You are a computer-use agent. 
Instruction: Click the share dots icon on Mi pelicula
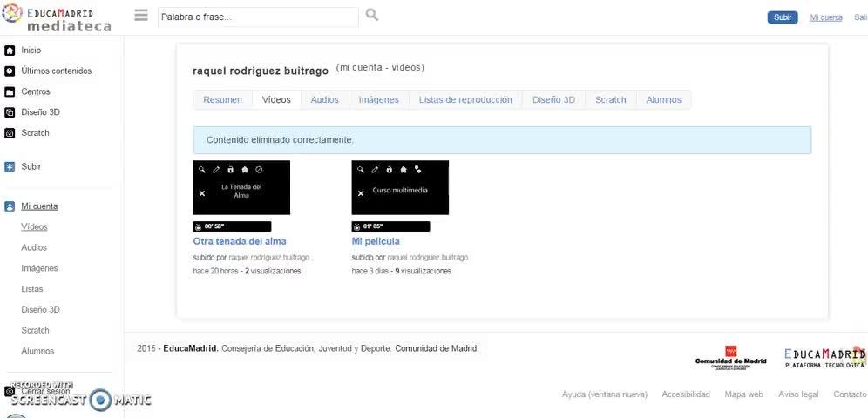417,170
